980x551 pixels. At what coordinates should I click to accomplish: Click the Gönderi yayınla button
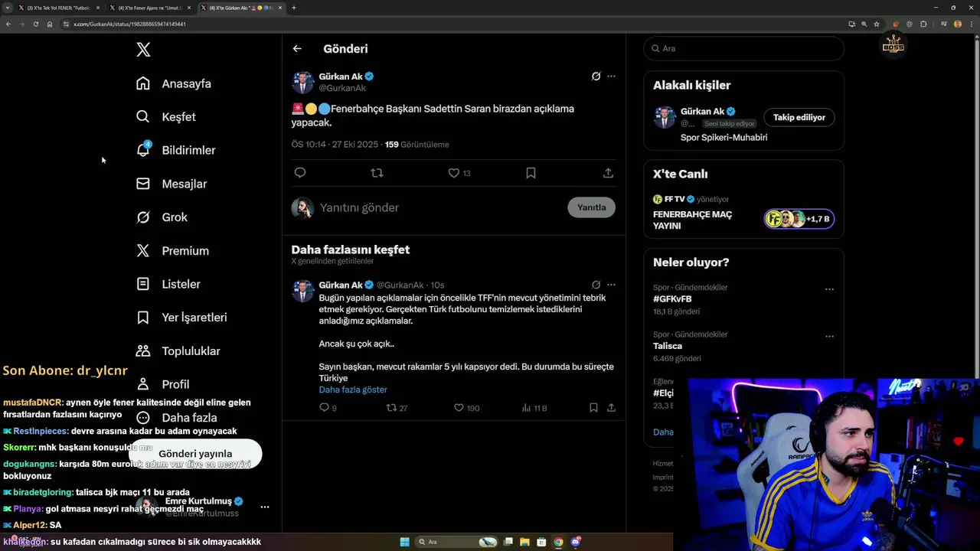[x=195, y=454]
